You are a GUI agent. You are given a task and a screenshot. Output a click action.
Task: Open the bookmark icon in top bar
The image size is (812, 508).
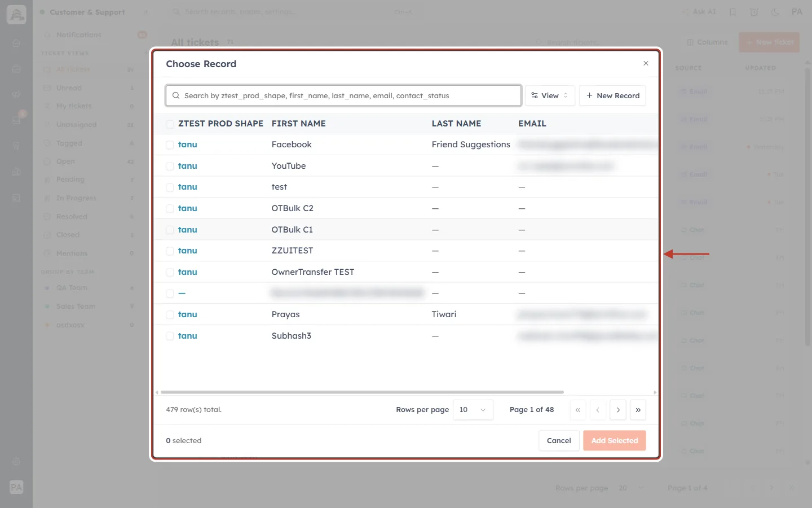(732, 12)
